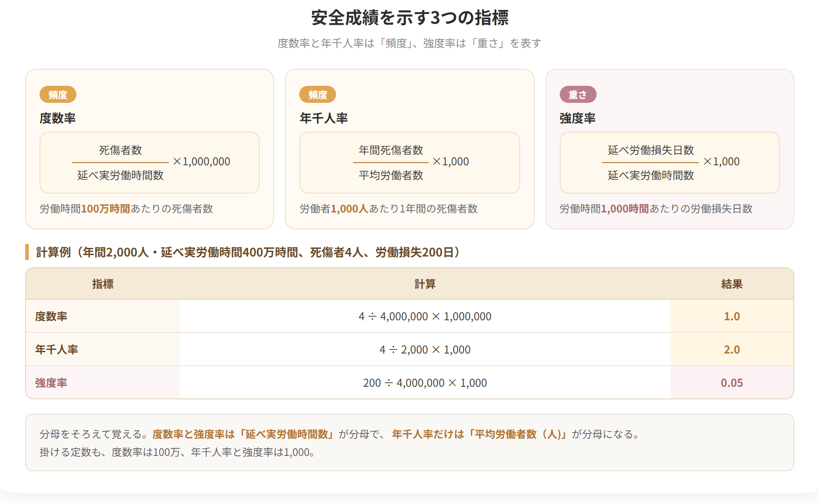Click the ×1,000 multiplier in 強度率 card
Image resolution: width=819 pixels, height=504 pixels.
pyautogui.click(x=721, y=161)
